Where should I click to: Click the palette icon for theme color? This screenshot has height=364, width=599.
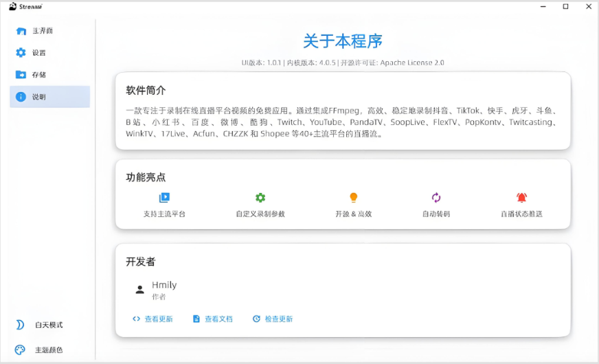tap(20, 350)
